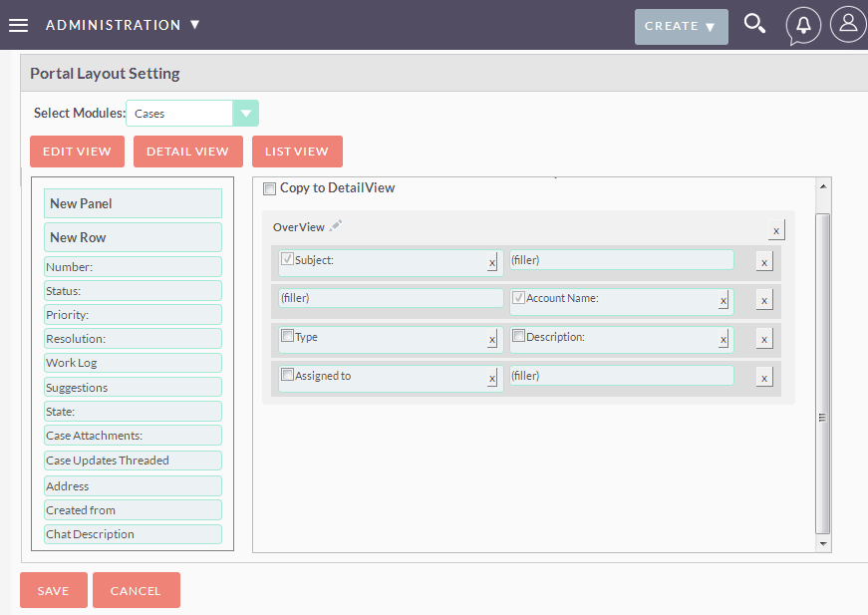Open the Create dropdown button
868x615 pixels.
coord(681,27)
